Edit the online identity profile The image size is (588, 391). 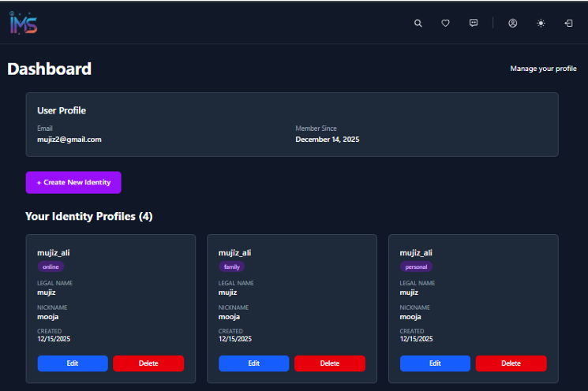tap(73, 363)
